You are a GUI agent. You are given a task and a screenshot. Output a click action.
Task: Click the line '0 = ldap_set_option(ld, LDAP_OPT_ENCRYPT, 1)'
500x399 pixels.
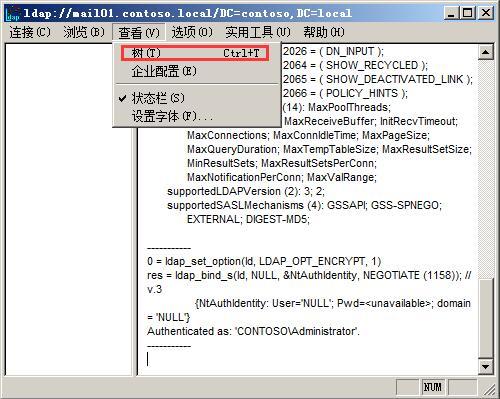click(264, 261)
